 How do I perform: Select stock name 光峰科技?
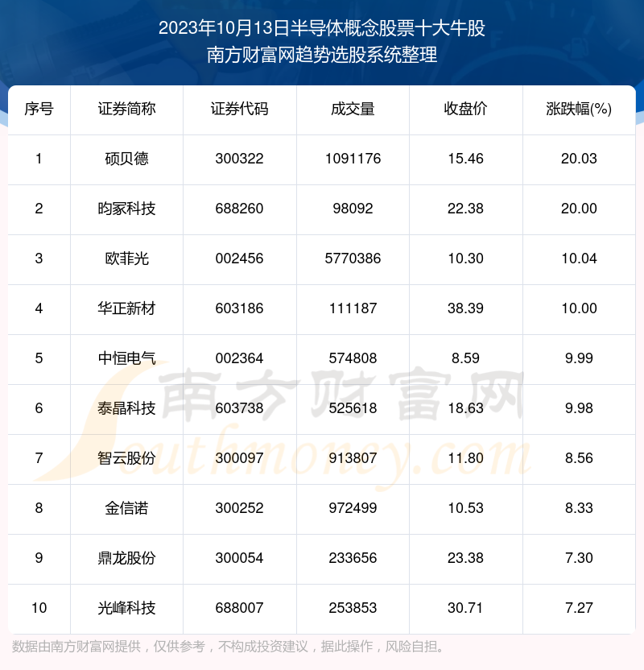pyautogui.click(x=126, y=608)
